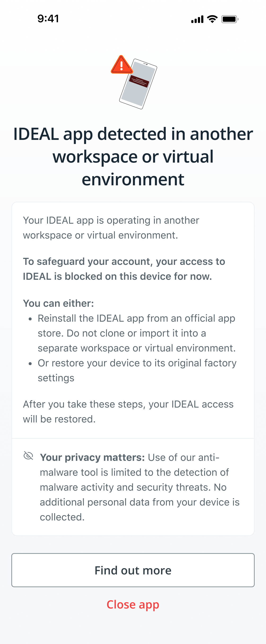Tap the restore factory settings bullet
Image resolution: width=266 pixels, height=644 pixels.
tap(137, 370)
